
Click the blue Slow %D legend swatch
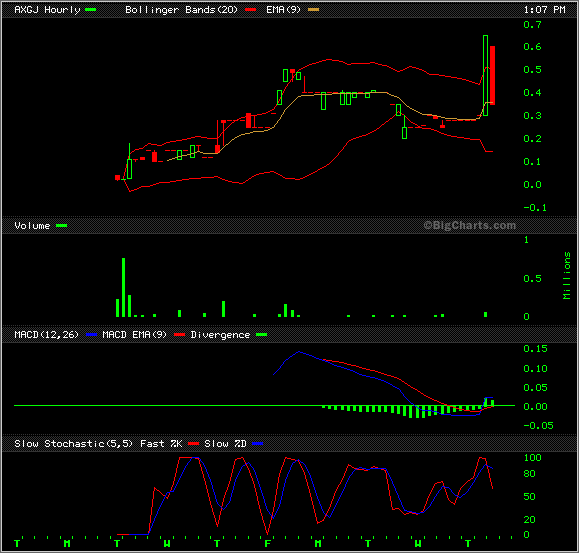point(257,444)
